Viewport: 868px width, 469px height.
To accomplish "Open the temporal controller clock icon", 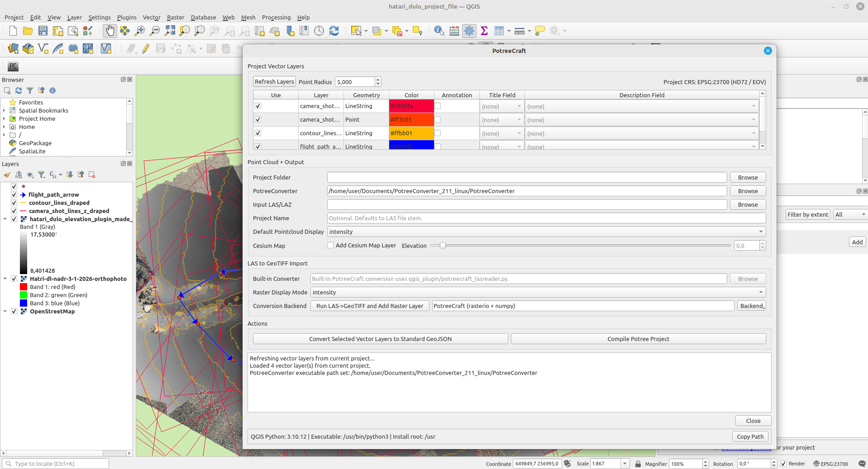I will pyautogui.click(x=319, y=31).
